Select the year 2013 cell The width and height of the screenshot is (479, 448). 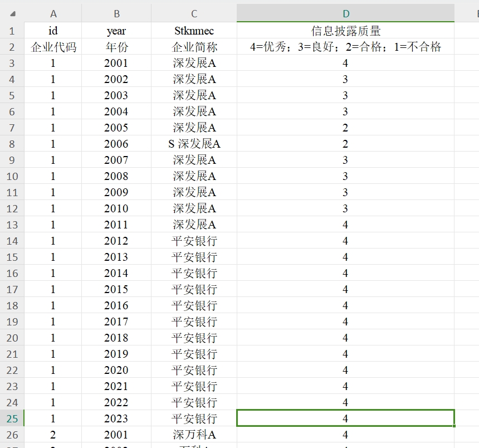[116, 257]
